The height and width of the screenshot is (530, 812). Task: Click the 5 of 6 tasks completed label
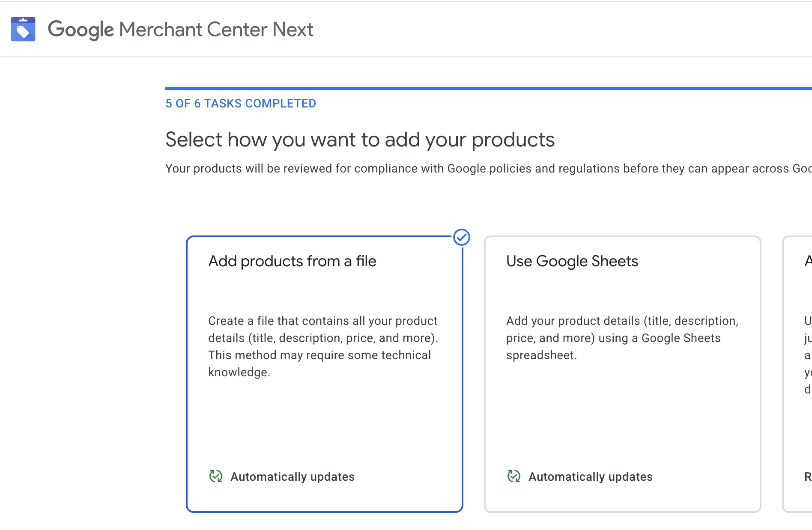[241, 104]
